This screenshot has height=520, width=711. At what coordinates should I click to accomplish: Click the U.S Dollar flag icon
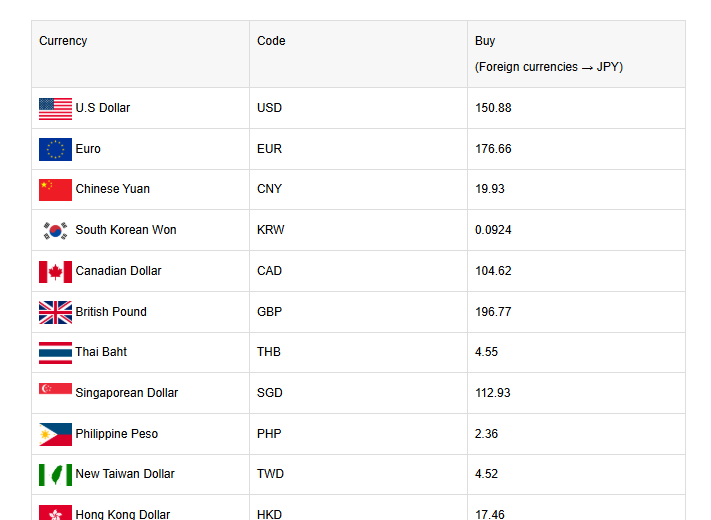[55, 109]
